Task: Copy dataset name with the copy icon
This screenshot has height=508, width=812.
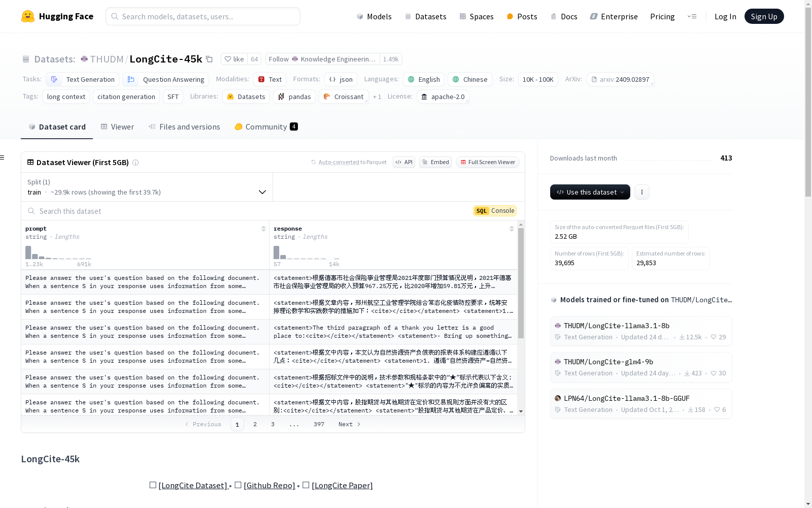Action: (209, 59)
